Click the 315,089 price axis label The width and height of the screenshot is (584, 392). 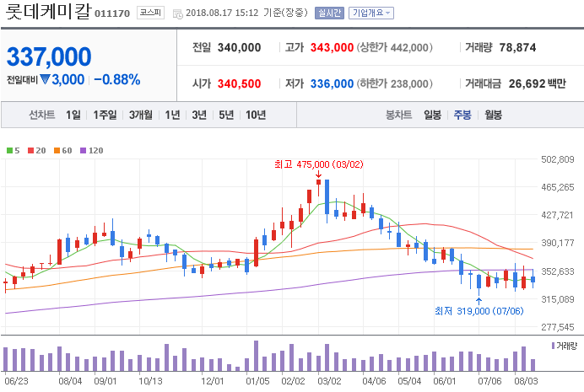pyautogui.click(x=558, y=299)
